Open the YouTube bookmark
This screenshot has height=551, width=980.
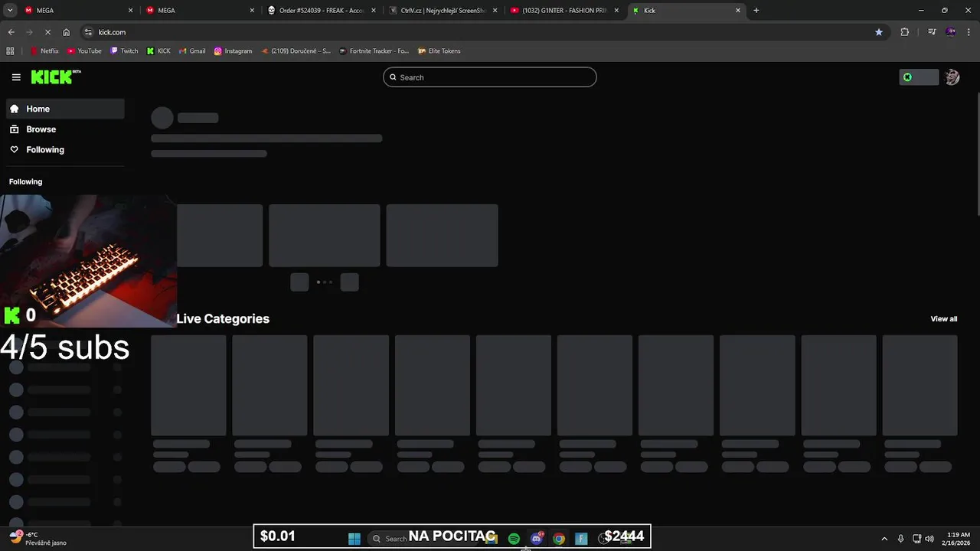[84, 51]
